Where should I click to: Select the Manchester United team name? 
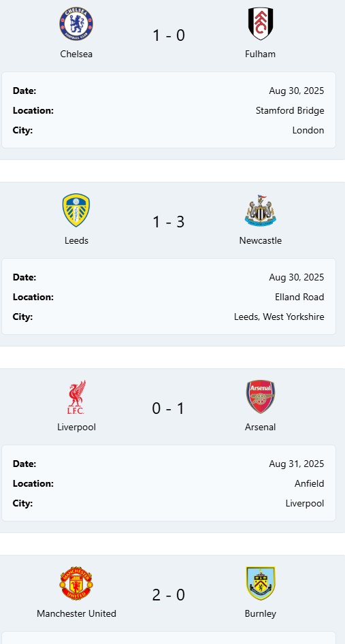click(x=76, y=613)
